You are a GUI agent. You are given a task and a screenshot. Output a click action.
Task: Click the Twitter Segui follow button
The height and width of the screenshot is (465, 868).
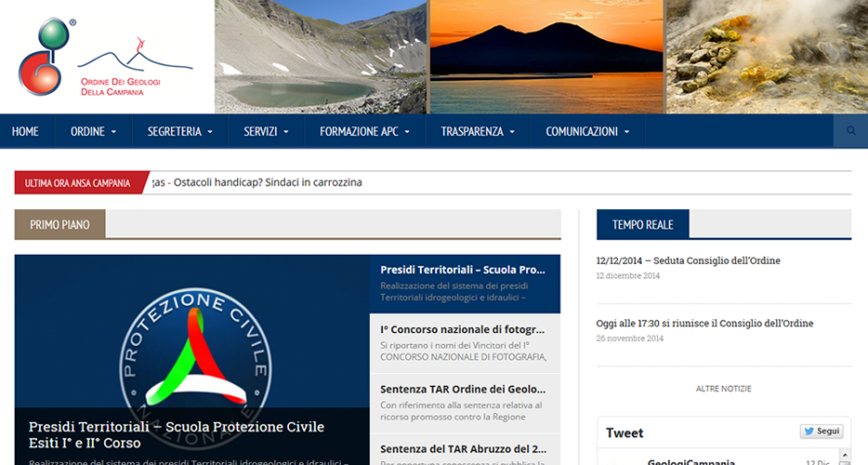[x=822, y=432]
